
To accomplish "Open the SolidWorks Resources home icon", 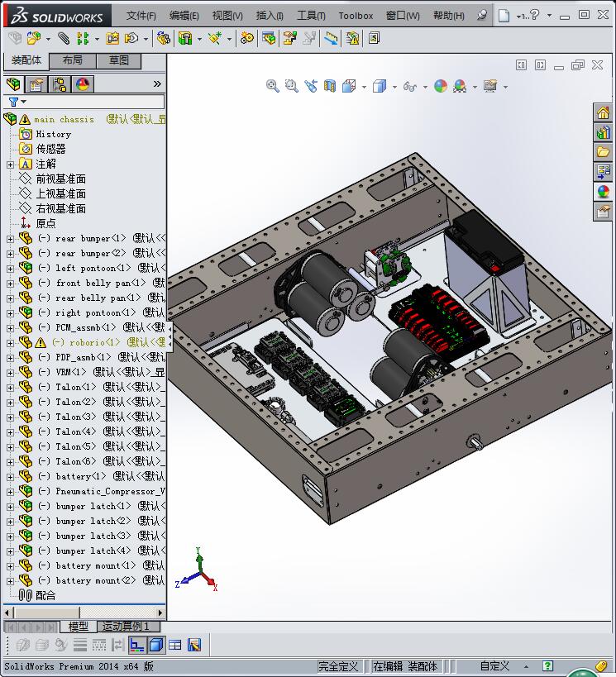I will 603,113.
